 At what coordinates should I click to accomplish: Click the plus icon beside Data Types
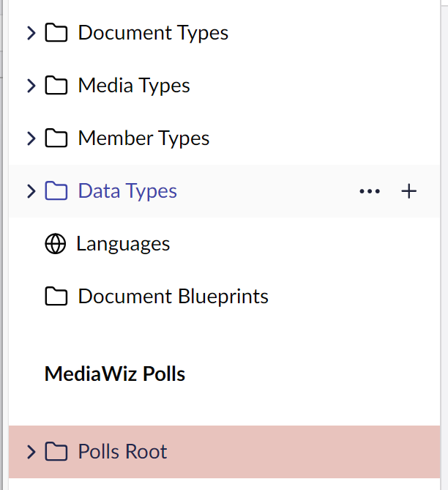coord(409,191)
